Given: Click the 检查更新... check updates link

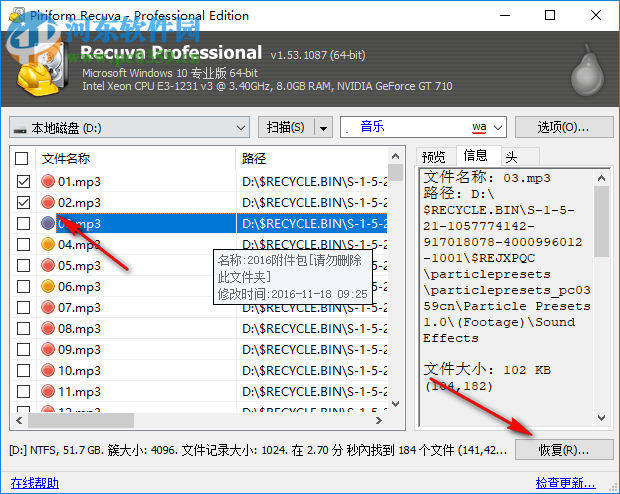Looking at the screenshot, I should pyautogui.click(x=565, y=483).
